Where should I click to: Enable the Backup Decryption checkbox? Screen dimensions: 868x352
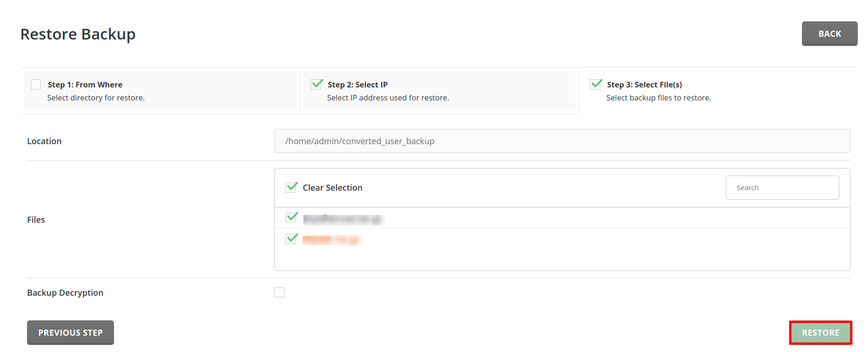(x=279, y=292)
